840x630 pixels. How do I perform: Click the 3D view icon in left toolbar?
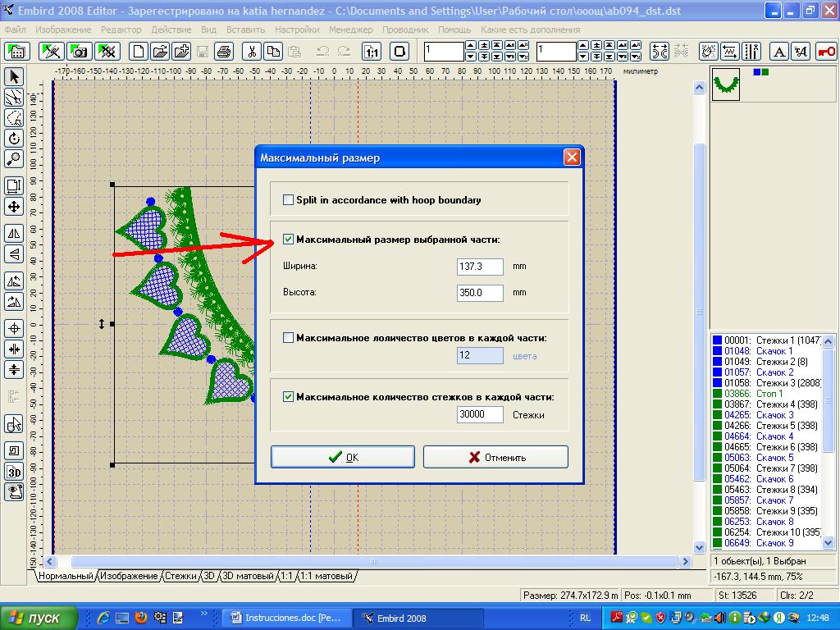click(14, 472)
